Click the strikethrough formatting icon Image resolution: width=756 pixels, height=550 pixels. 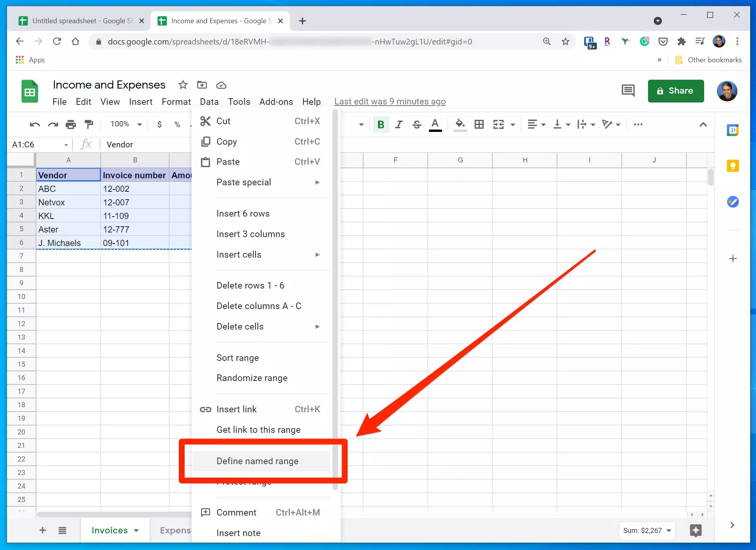point(417,124)
